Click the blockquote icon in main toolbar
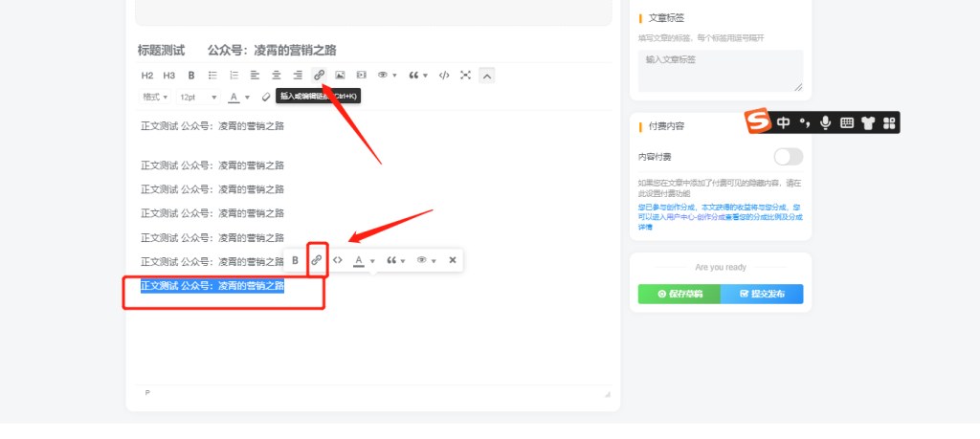This screenshot has height=439, width=980. (x=413, y=76)
